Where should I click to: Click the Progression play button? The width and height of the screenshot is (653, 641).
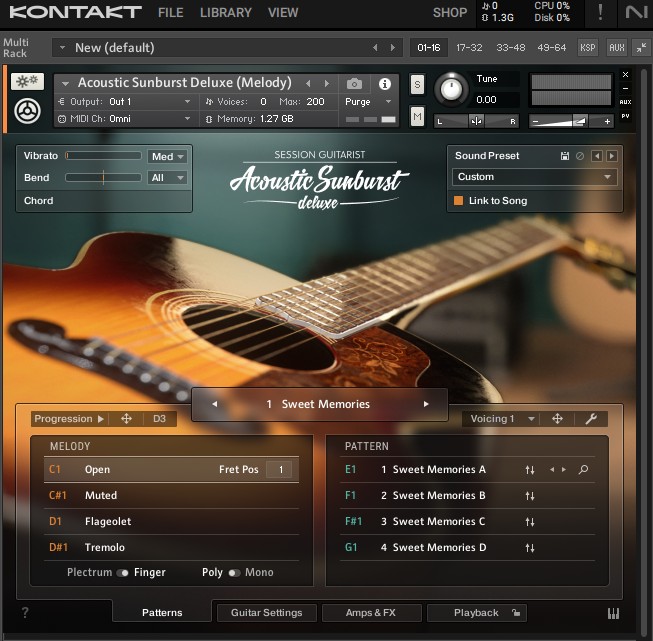[x=100, y=419]
